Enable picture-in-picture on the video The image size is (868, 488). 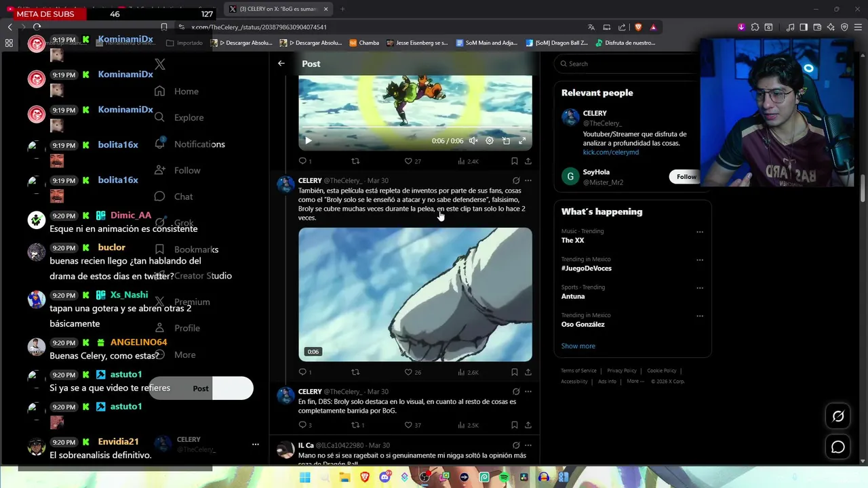506,140
